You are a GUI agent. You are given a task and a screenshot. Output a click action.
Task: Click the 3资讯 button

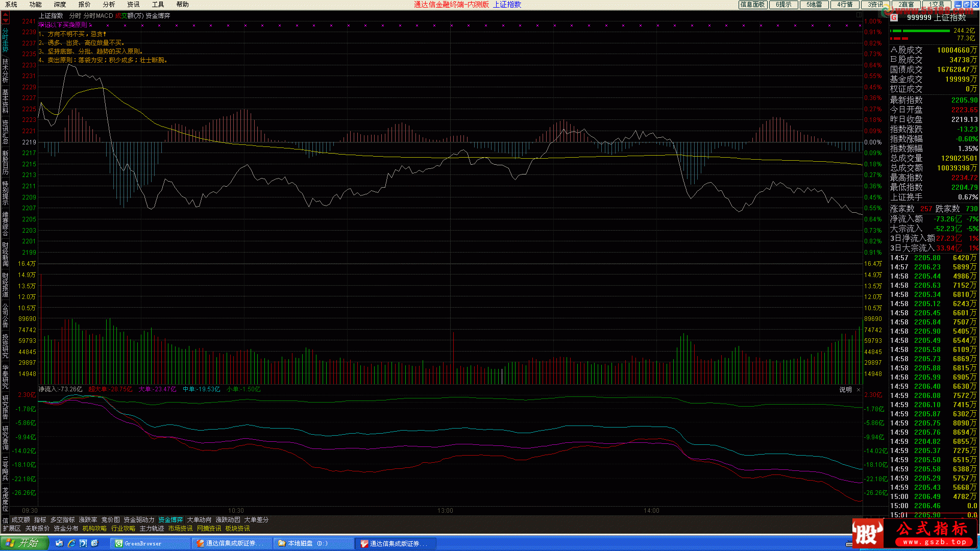875,5
